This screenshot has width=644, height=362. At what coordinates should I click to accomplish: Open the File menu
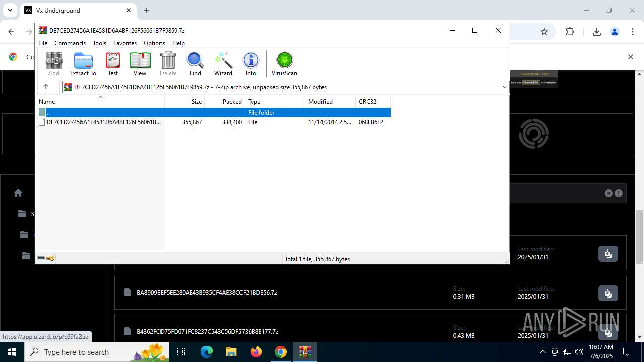point(43,43)
